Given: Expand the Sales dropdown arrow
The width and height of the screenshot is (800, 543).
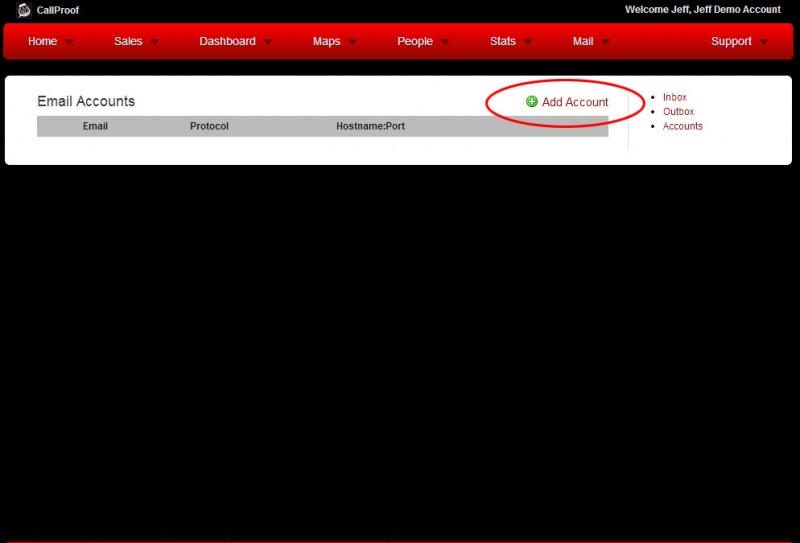Looking at the screenshot, I should [155, 42].
